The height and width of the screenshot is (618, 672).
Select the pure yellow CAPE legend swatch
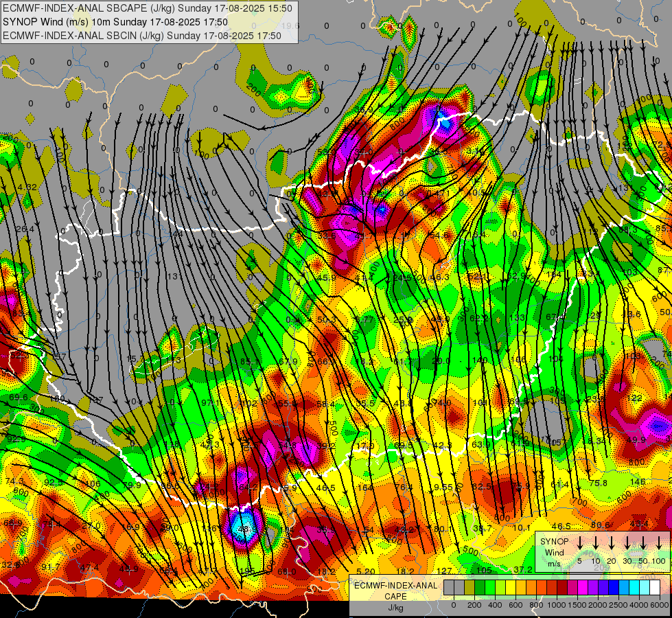coord(511,587)
